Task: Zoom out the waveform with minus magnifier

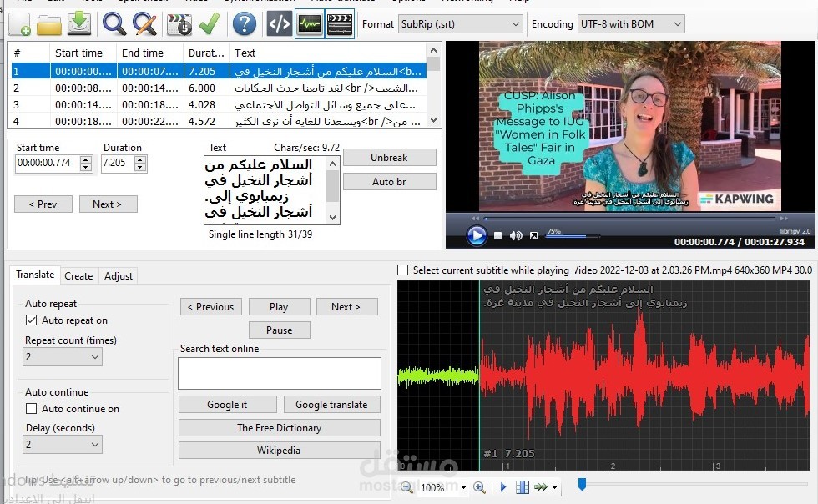Action: 407,487
